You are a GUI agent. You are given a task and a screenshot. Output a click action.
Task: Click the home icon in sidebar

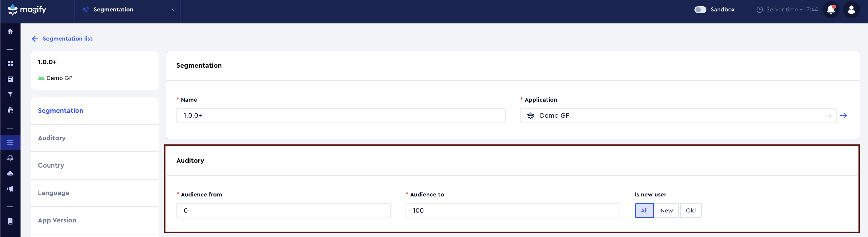tap(10, 31)
